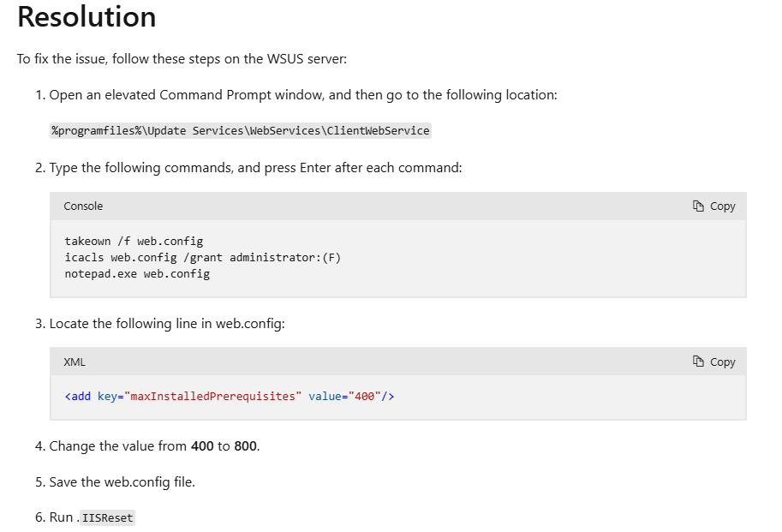
Task: Click the icacls web.config /grant command line
Action: point(202,258)
